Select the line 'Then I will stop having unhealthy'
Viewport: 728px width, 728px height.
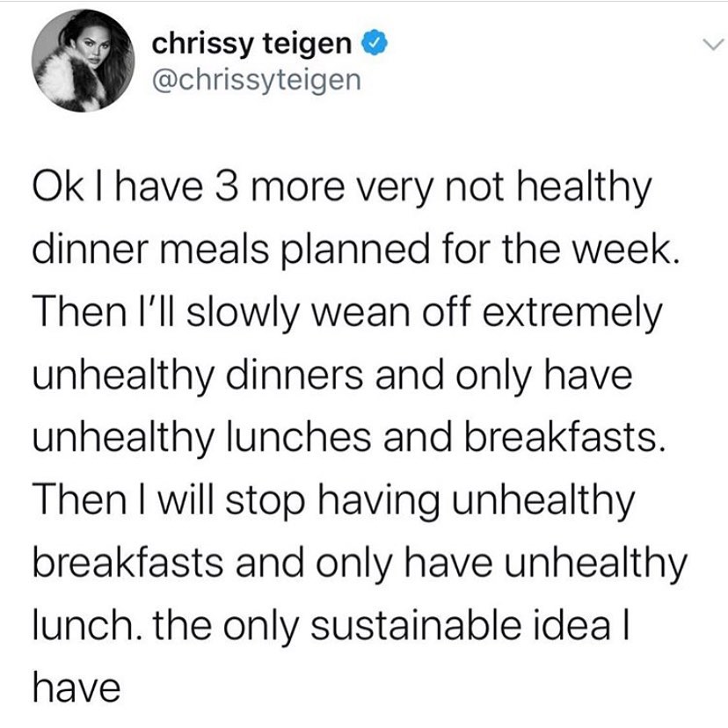pyautogui.click(x=333, y=502)
